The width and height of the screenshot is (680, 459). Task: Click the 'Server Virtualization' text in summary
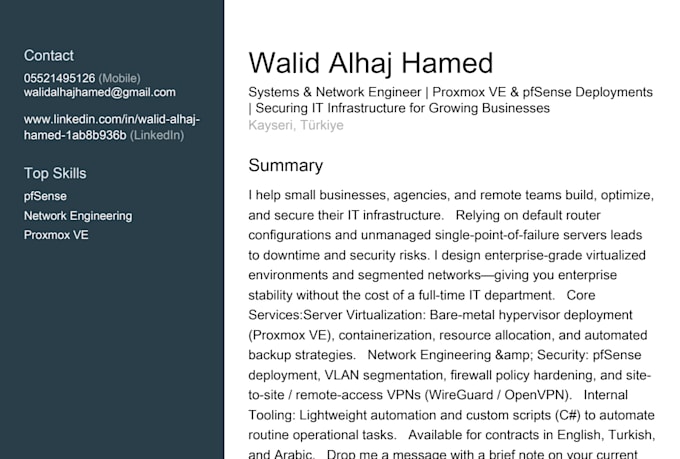click(364, 315)
